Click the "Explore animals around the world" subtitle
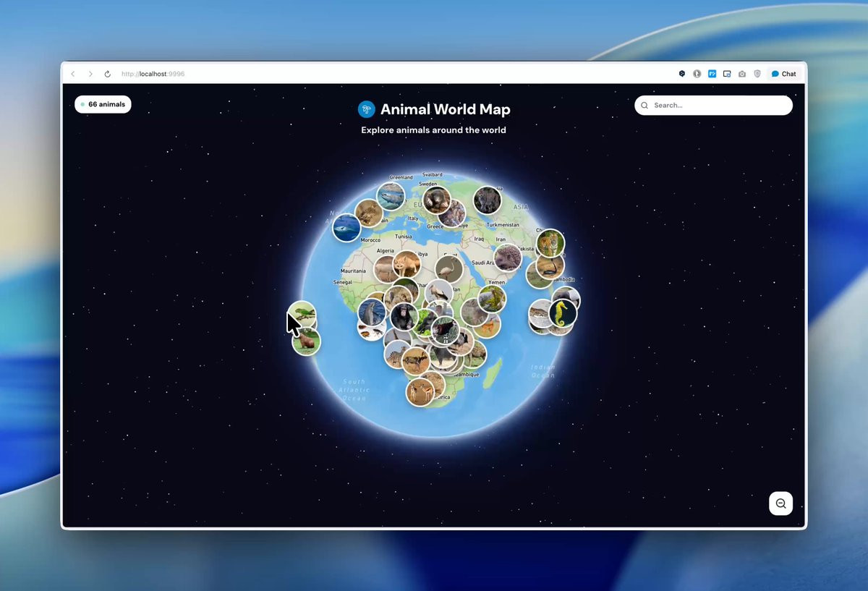The width and height of the screenshot is (868, 591). click(x=434, y=130)
